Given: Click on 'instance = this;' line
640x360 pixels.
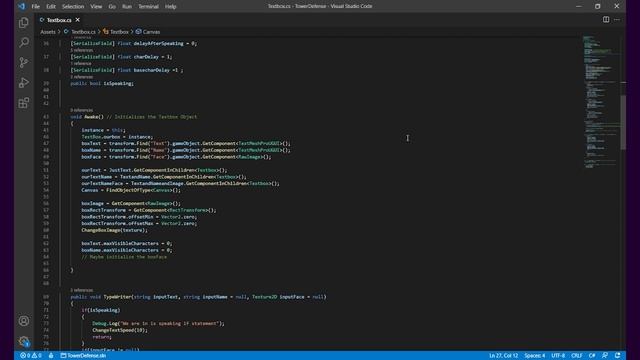Looking at the screenshot, I should coord(104,130).
